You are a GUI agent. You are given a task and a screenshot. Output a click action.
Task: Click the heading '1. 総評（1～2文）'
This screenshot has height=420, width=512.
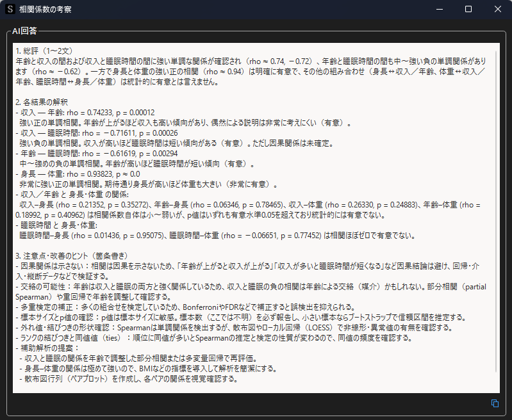(x=44, y=51)
